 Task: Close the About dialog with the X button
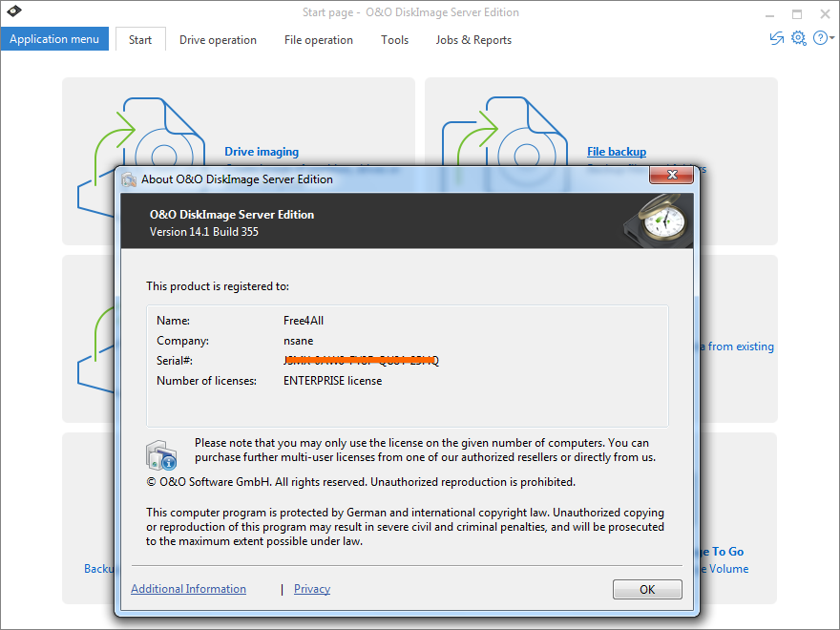click(671, 174)
